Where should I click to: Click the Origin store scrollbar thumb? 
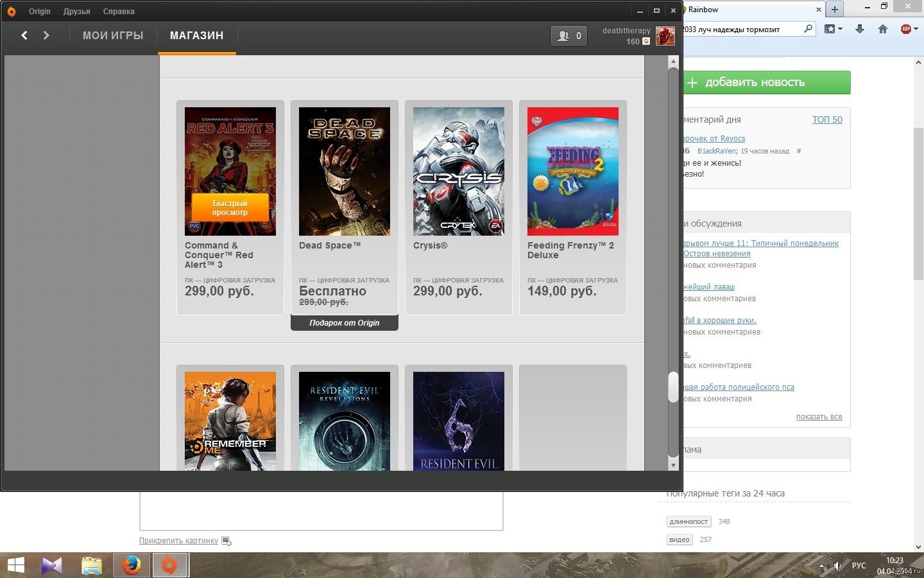point(673,387)
